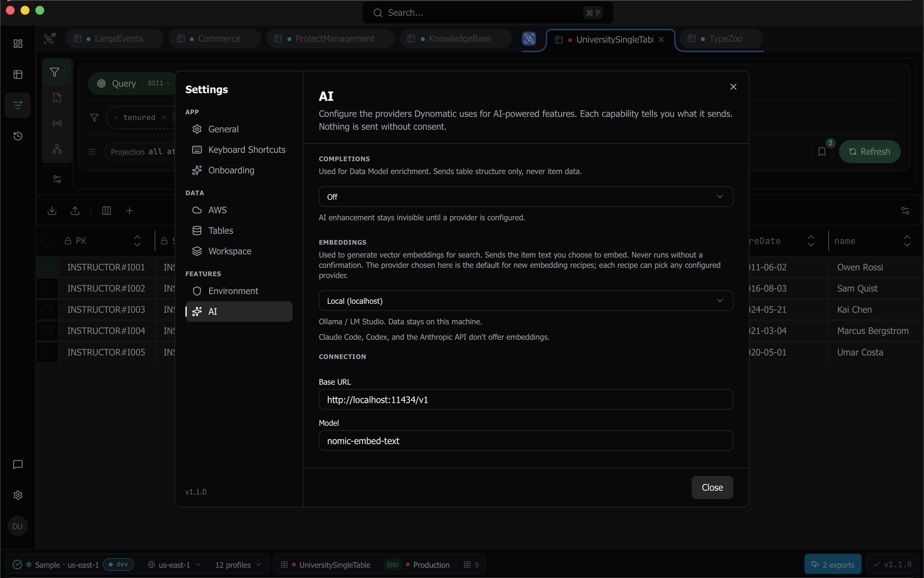The width and height of the screenshot is (924, 578).
Task: Open the 12 profiles dropdown
Action: [x=238, y=565]
